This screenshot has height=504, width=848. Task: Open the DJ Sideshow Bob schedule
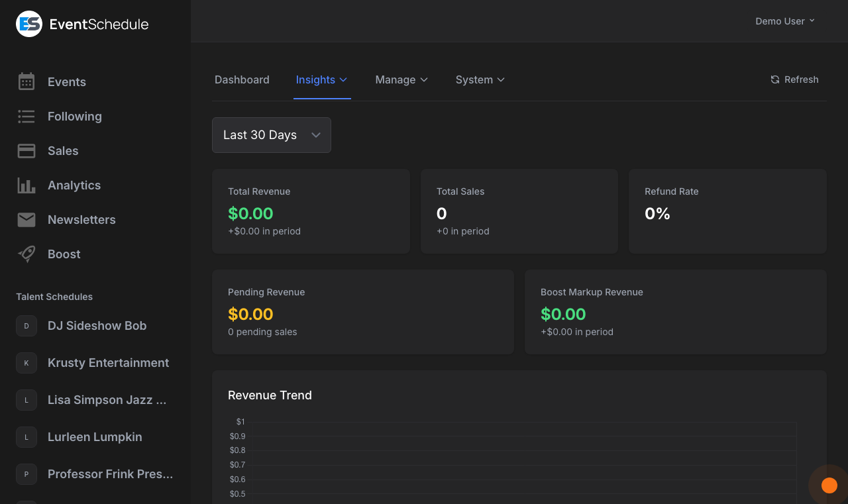[97, 326]
